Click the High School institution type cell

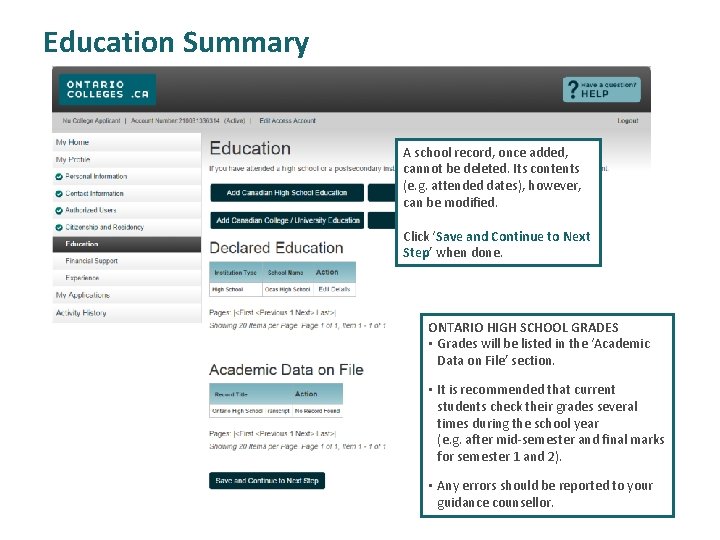click(x=236, y=289)
